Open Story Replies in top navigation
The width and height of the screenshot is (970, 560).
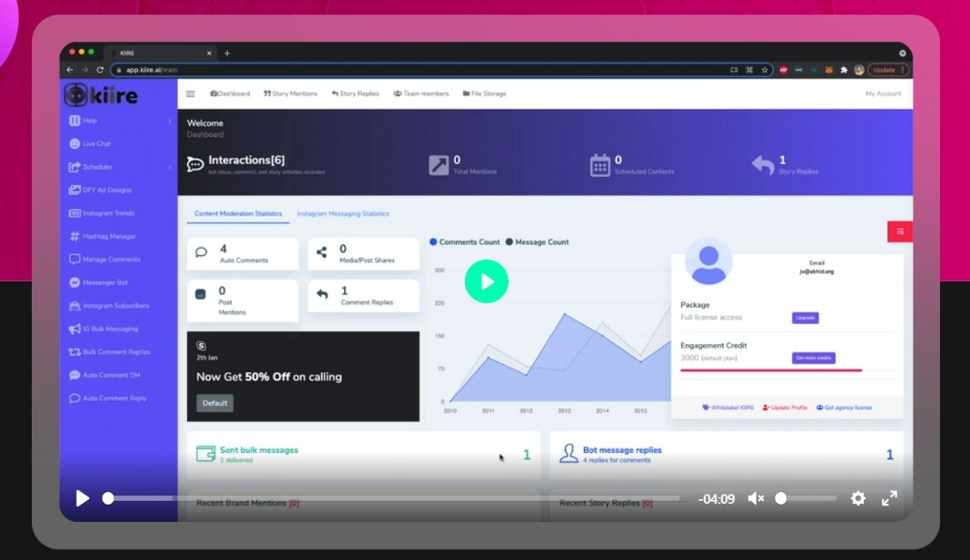[355, 94]
